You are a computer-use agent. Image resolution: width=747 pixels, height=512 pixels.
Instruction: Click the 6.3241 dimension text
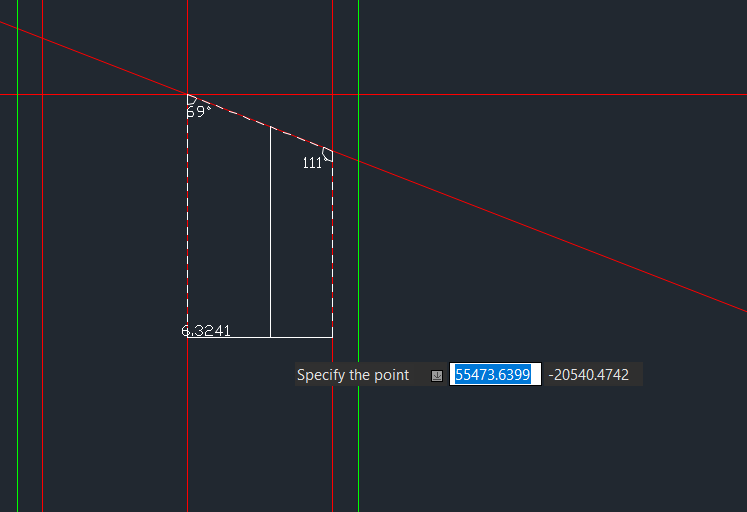[x=206, y=331]
